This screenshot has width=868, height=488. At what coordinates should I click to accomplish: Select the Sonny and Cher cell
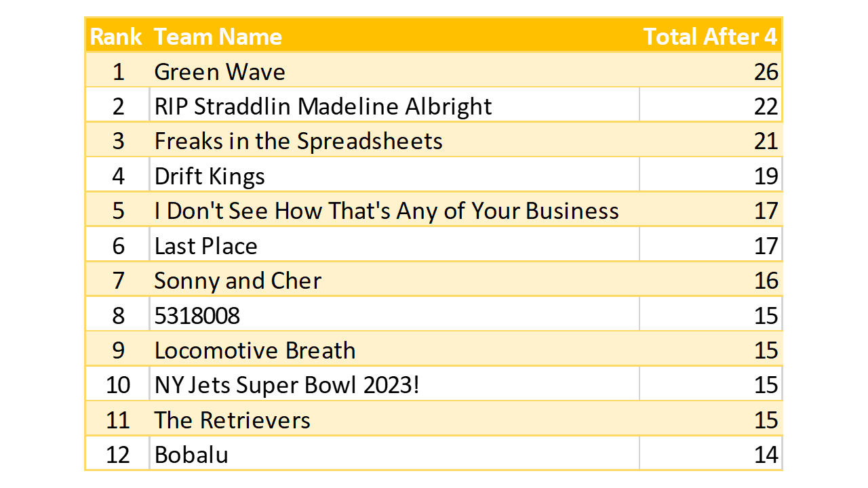237,281
